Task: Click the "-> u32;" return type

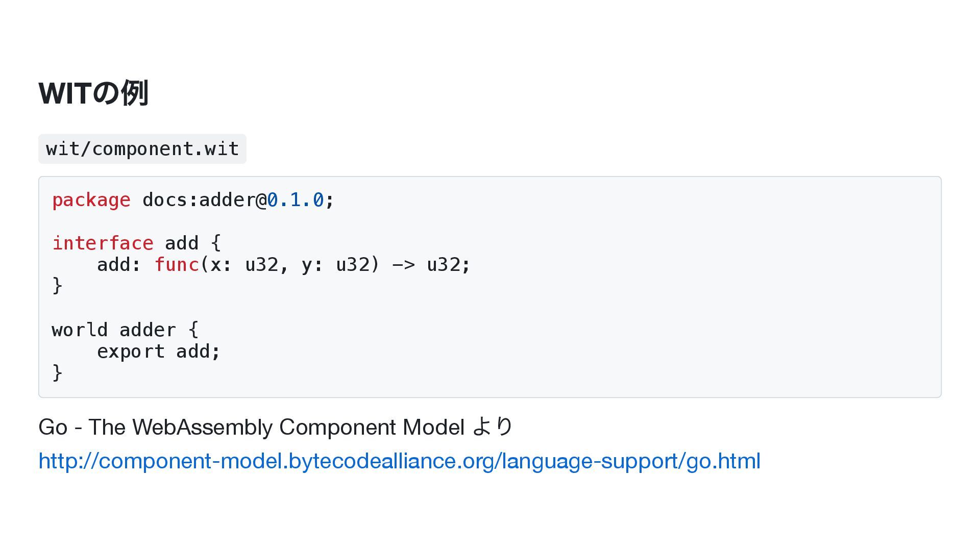Action: point(431,265)
